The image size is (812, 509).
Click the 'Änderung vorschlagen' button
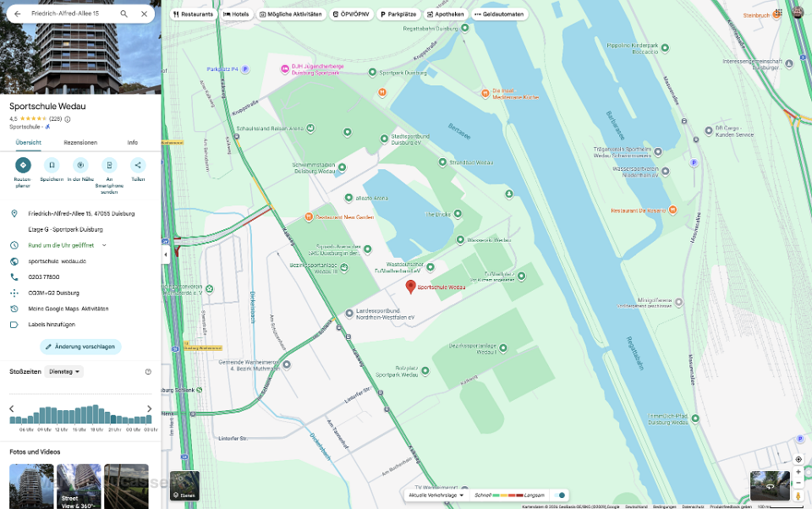coord(80,347)
